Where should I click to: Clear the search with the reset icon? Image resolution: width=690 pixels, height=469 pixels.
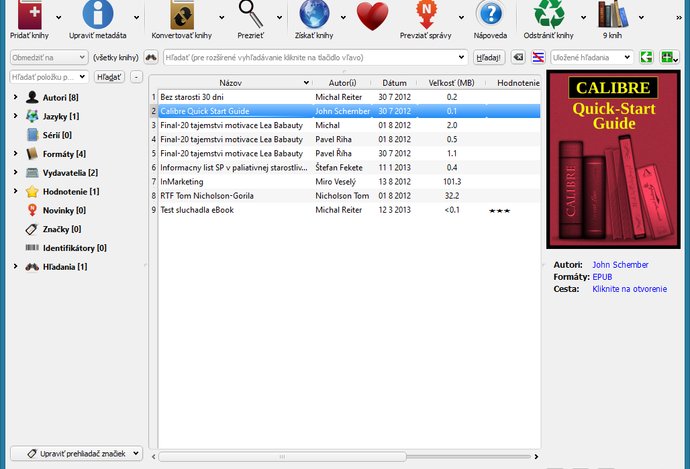tap(518, 57)
